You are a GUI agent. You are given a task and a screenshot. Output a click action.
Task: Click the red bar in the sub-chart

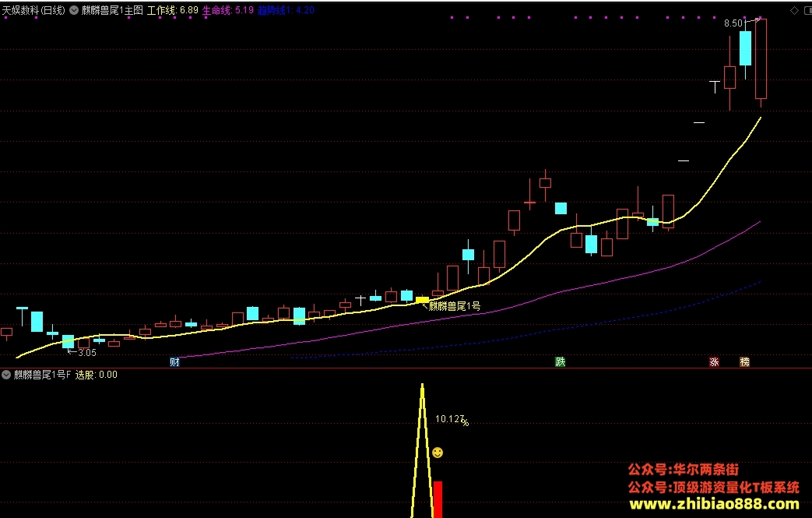[x=438, y=499]
